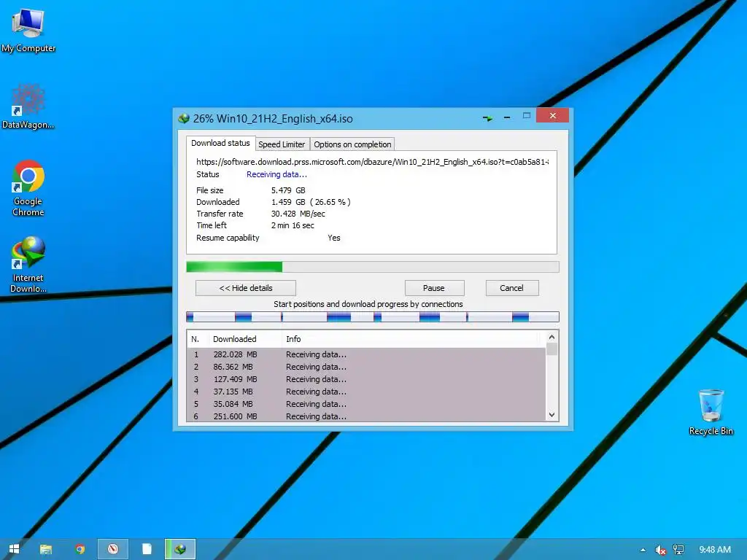This screenshot has width=747, height=560.
Task: Select connection row with 251.600 MB
Action: coord(366,416)
